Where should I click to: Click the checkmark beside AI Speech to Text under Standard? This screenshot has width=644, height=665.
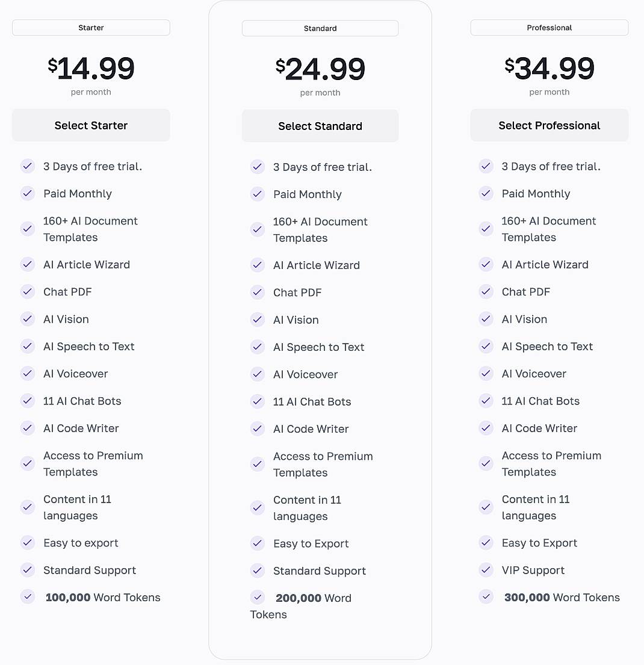[258, 347]
